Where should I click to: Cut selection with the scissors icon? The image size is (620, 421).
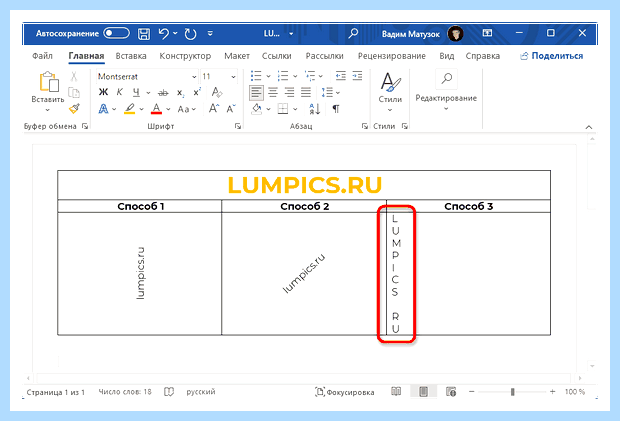pos(74,76)
